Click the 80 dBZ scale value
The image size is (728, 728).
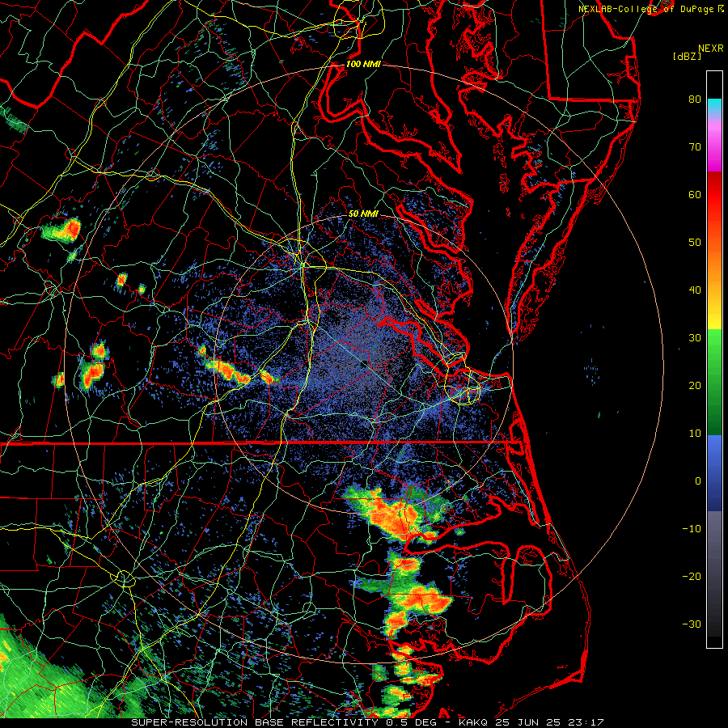coord(695,99)
